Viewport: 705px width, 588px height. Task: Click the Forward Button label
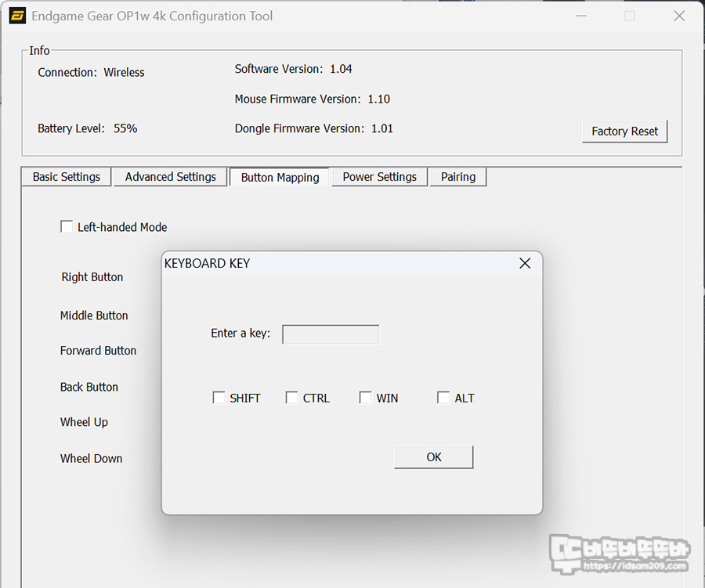98,351
